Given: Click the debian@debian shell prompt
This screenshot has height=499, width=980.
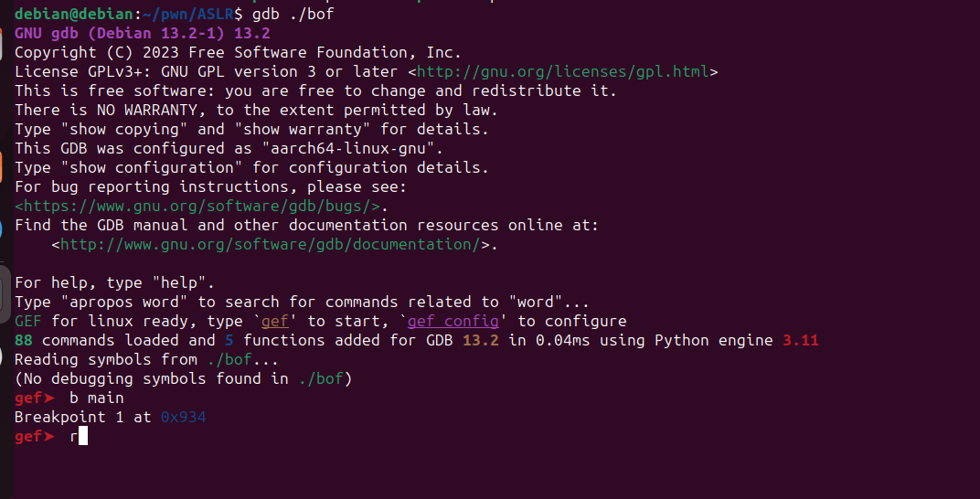Looking at the screenshot, I should [x=73, y=14].
